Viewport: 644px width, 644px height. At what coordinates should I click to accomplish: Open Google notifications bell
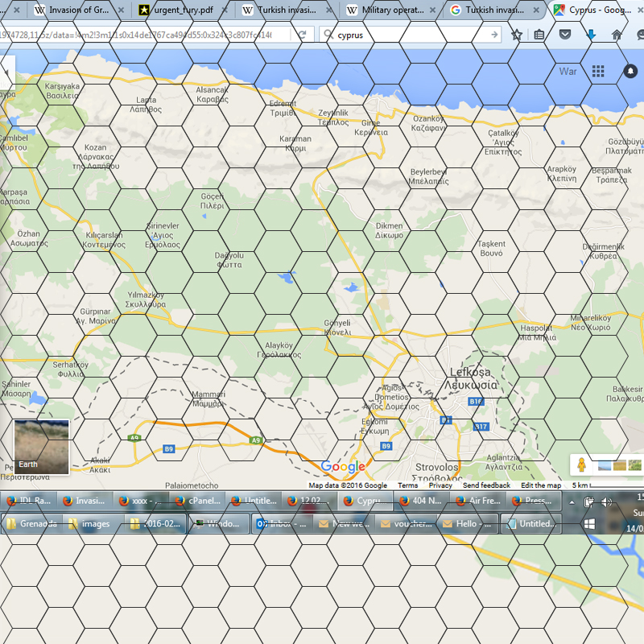(630, 71)
